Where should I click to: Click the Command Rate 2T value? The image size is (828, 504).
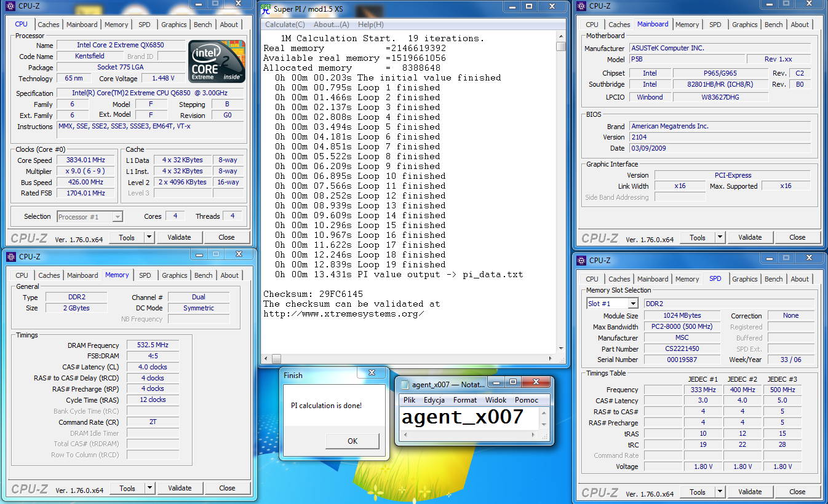point(153,422)
